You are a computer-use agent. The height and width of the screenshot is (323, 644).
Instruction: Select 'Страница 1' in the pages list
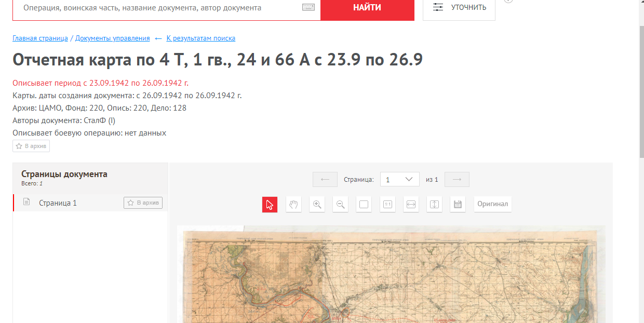58,203
